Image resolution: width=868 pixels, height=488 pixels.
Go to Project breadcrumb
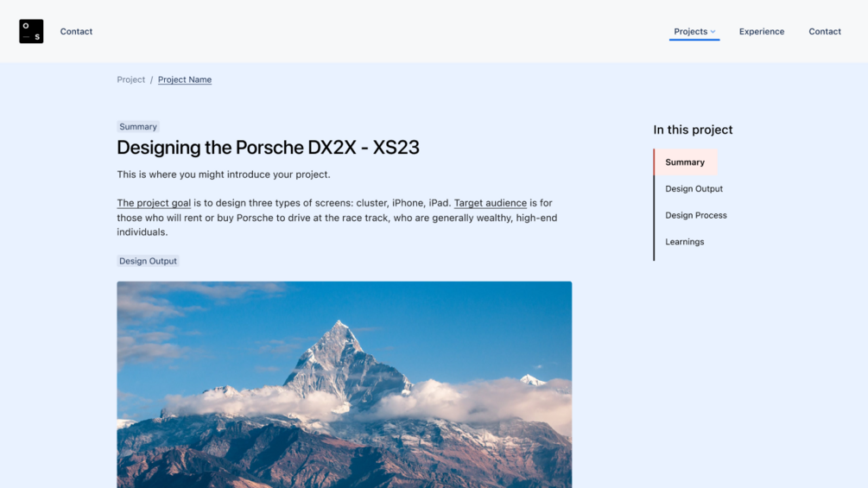130,79
